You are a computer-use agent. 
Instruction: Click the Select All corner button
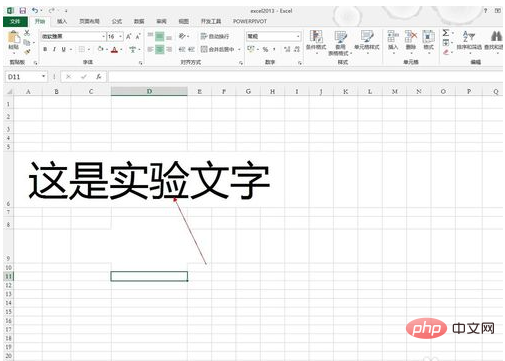[9, 91]
